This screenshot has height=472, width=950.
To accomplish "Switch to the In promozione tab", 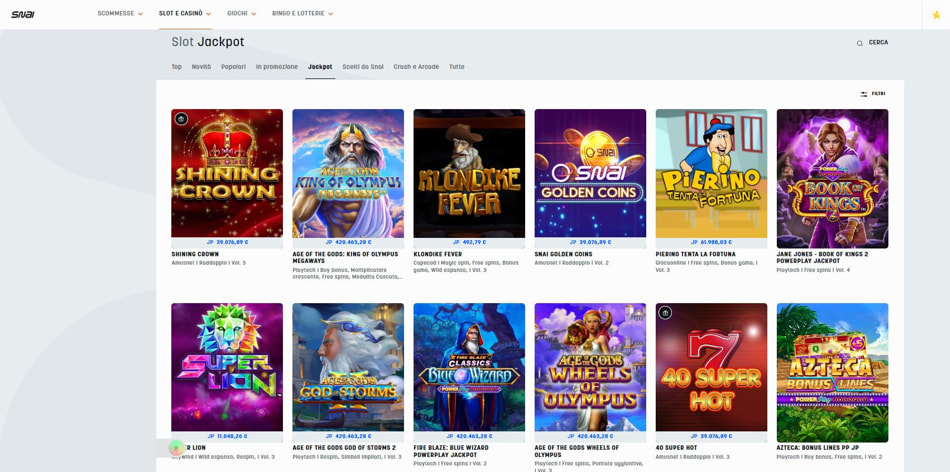I will coord(277,67).
